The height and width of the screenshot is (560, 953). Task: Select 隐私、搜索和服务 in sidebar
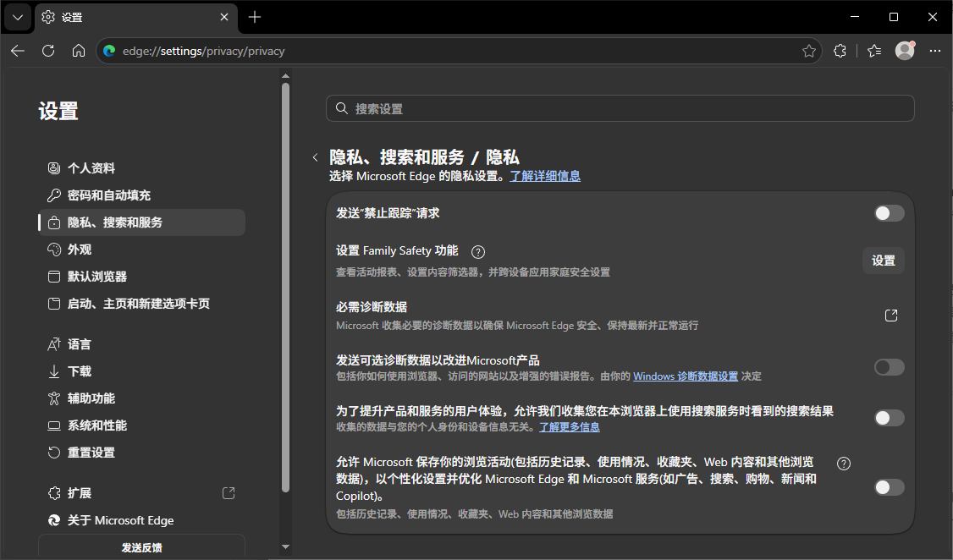point(141,222)
